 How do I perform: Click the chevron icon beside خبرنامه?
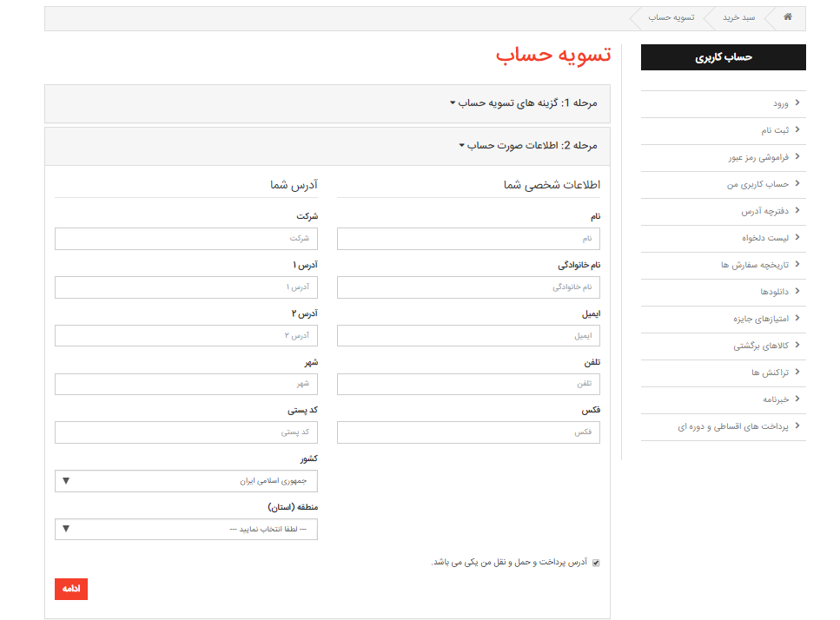click(797, 399)
